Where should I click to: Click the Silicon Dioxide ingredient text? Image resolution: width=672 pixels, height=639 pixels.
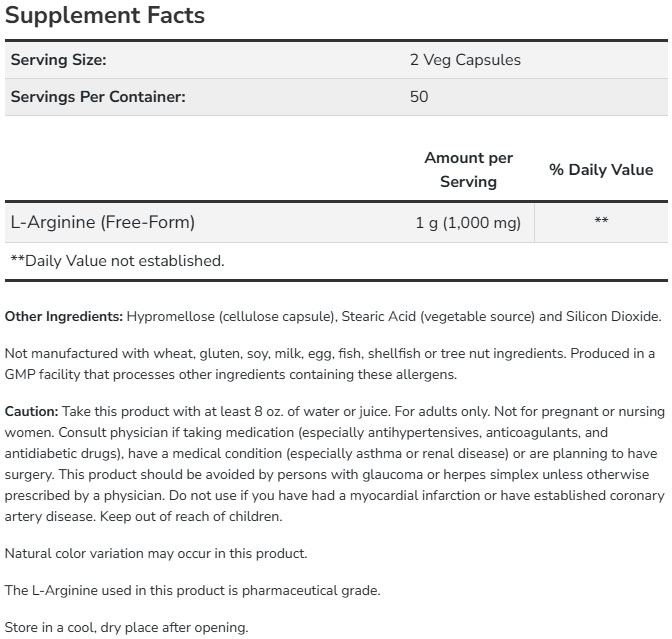pos(609,317)
